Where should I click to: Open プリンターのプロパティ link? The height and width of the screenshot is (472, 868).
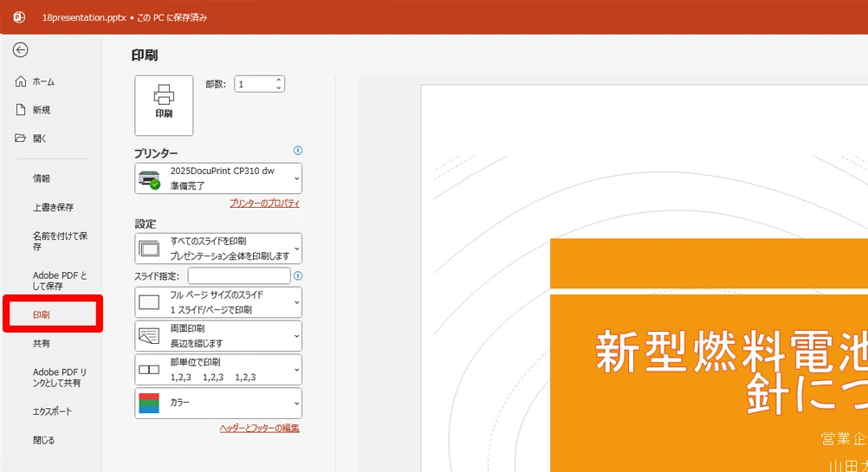click(x=264, y=203)
